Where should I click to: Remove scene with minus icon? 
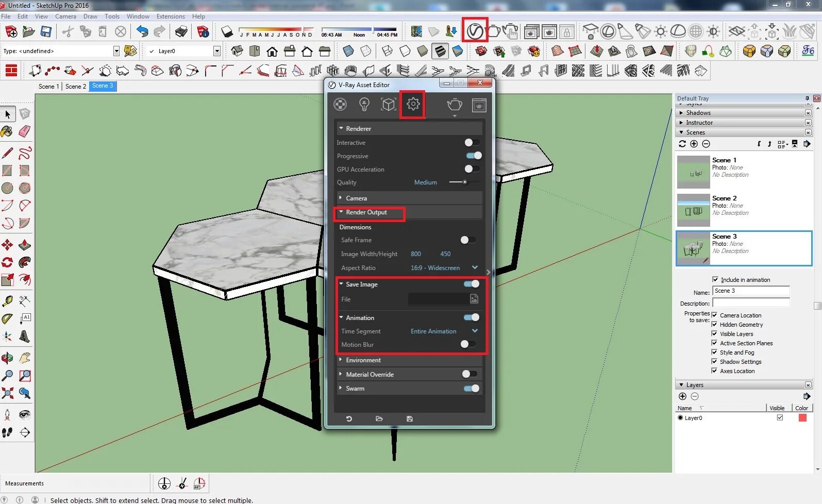[x=706, y=144]
